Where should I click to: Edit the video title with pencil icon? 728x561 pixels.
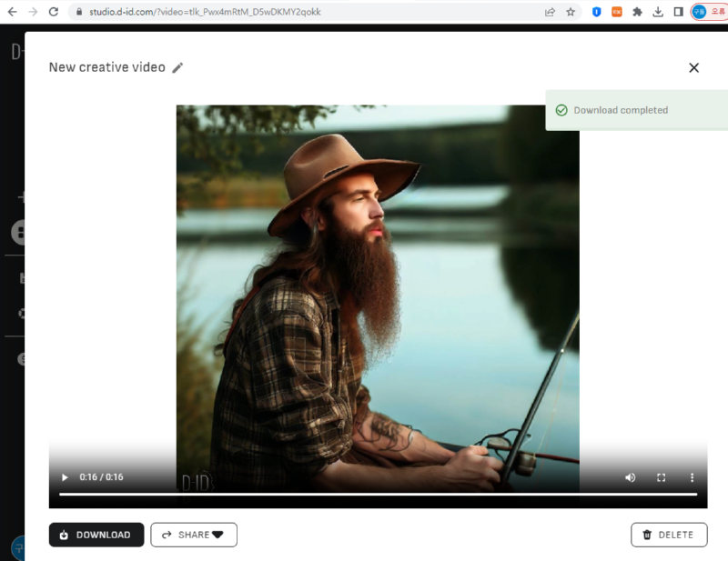pos(177,68)
